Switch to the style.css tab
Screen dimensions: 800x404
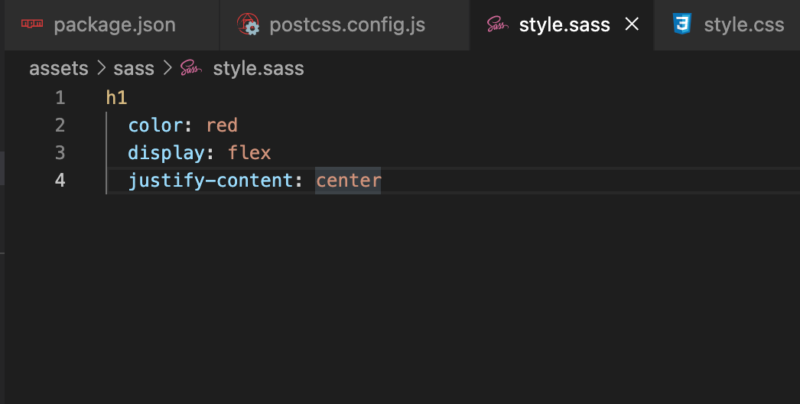(727, 25)
